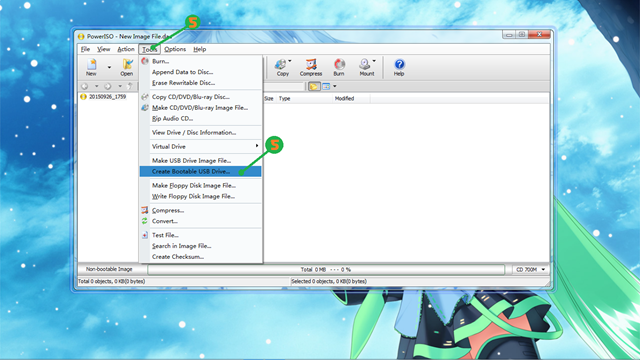The image size is (640, 360).
Task: Click the Burn toolbar icon
Action: 339,67
